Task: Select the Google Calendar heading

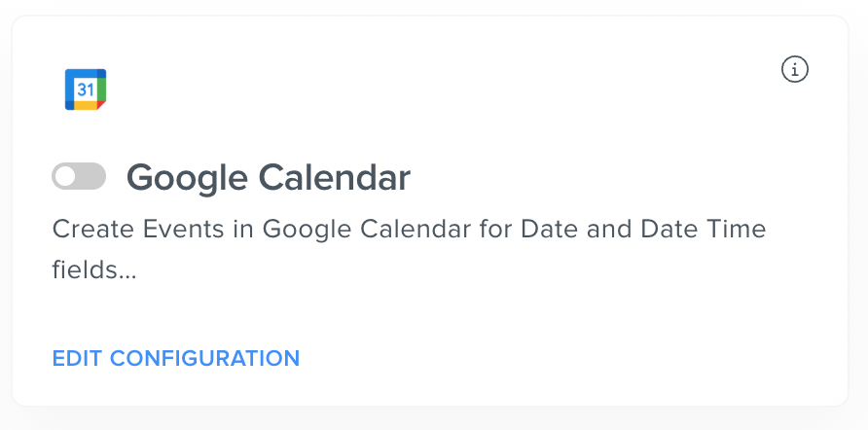Action: pyautogui.click(x=269, y=178)
